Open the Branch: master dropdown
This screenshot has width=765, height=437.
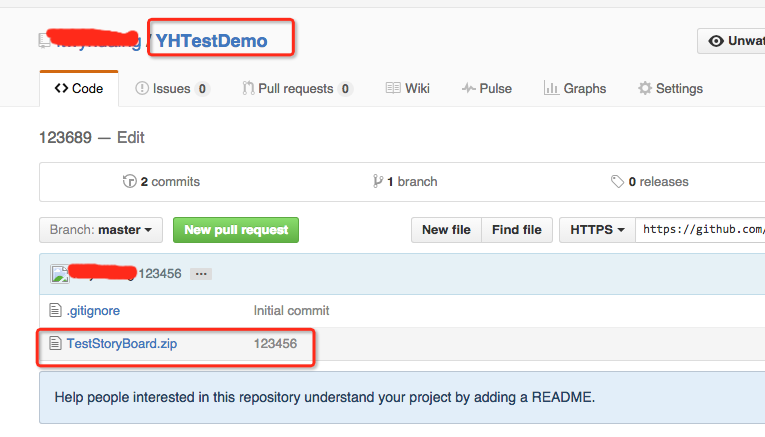point(101,230)
